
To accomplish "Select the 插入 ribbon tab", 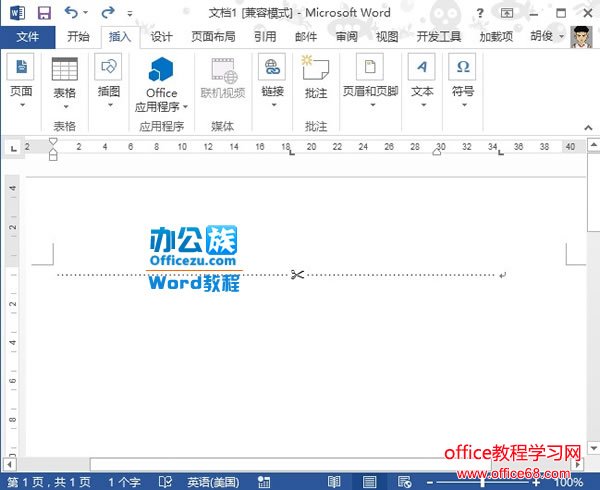I will coord(120,37).
